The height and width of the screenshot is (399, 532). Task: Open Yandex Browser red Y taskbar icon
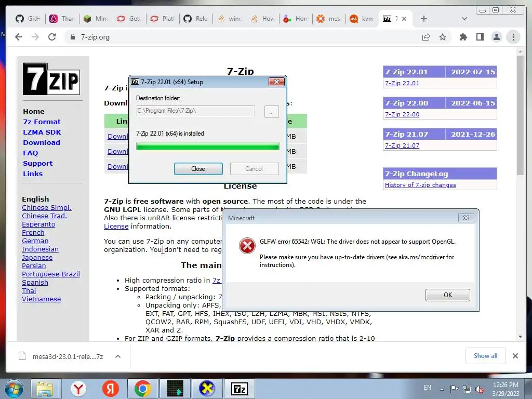[78, 389]
